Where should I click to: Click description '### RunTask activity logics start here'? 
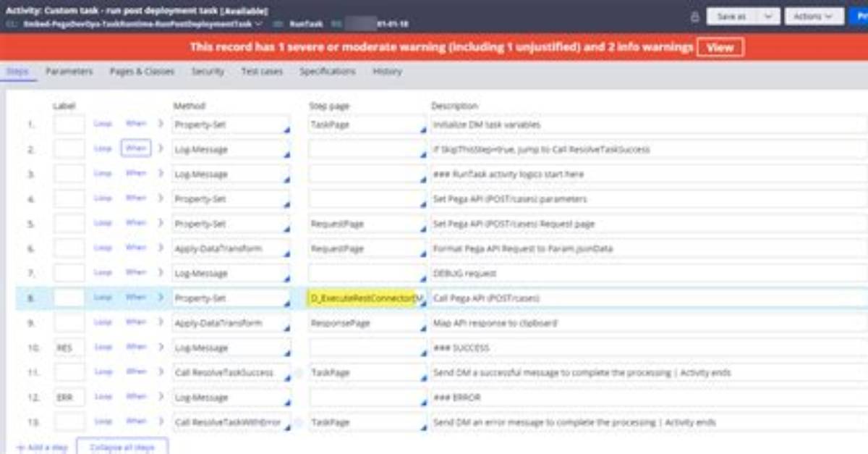(x=649, y=174)
